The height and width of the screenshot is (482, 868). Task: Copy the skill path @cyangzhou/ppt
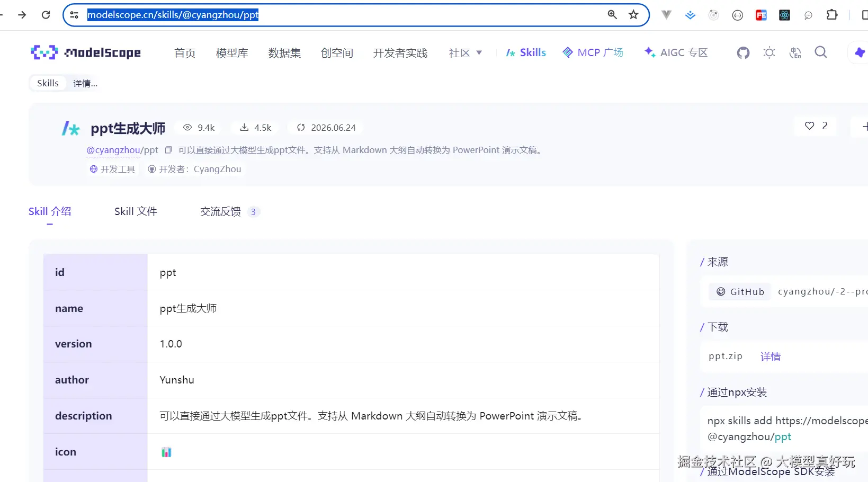pyautogui.click(x=168, y=150)
